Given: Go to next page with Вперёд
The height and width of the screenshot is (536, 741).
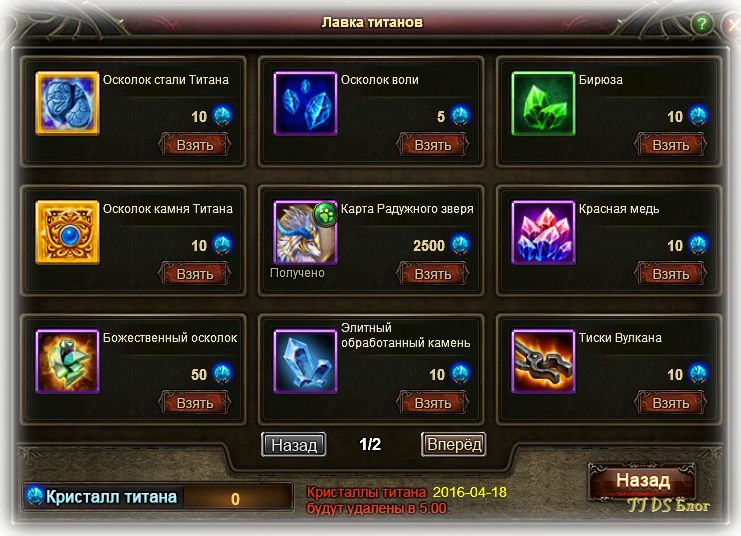Looking at the screenshot, I should (453, 444).
